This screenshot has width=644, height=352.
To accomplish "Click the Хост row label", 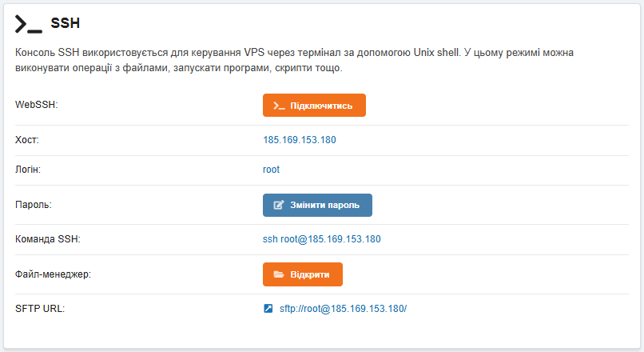I will (x=27, y=140).
